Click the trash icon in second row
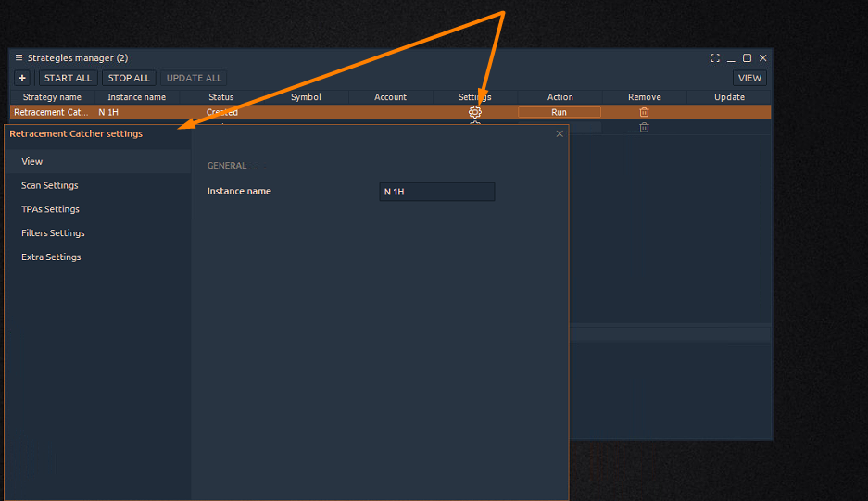 (645, 128)
